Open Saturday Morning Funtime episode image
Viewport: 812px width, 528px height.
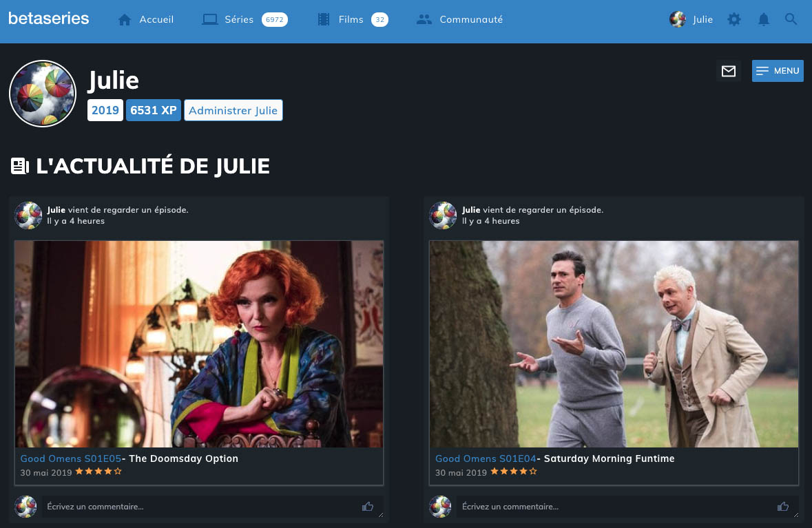click(614, 344)
